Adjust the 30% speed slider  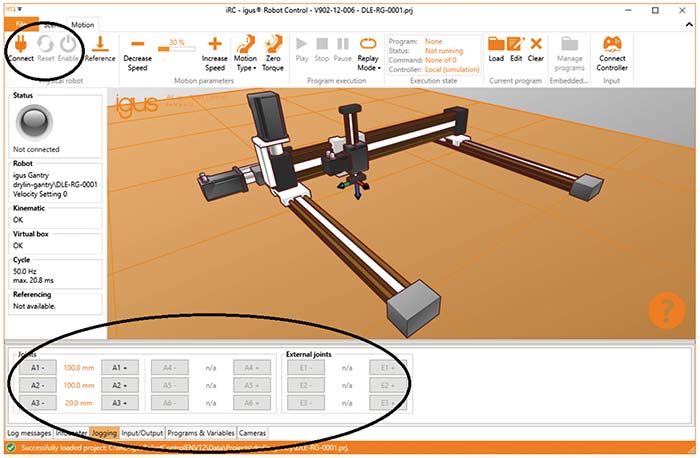[177, 49]
